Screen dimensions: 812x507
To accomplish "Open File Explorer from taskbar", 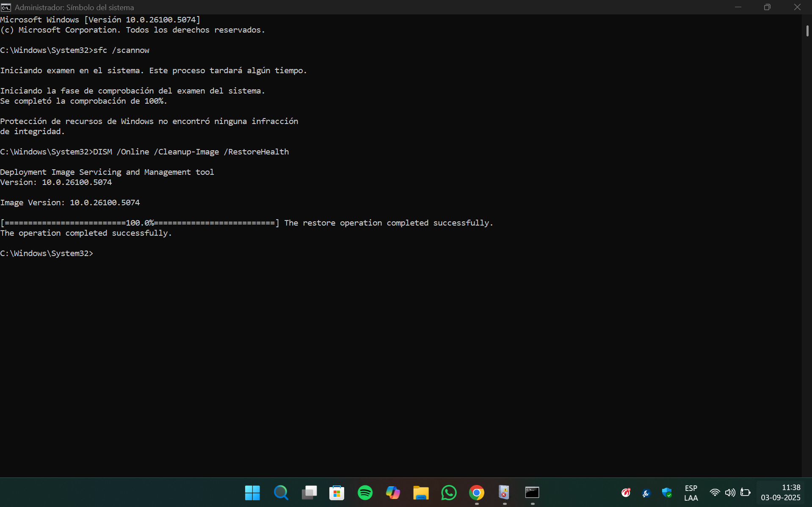I will [421, 493].
